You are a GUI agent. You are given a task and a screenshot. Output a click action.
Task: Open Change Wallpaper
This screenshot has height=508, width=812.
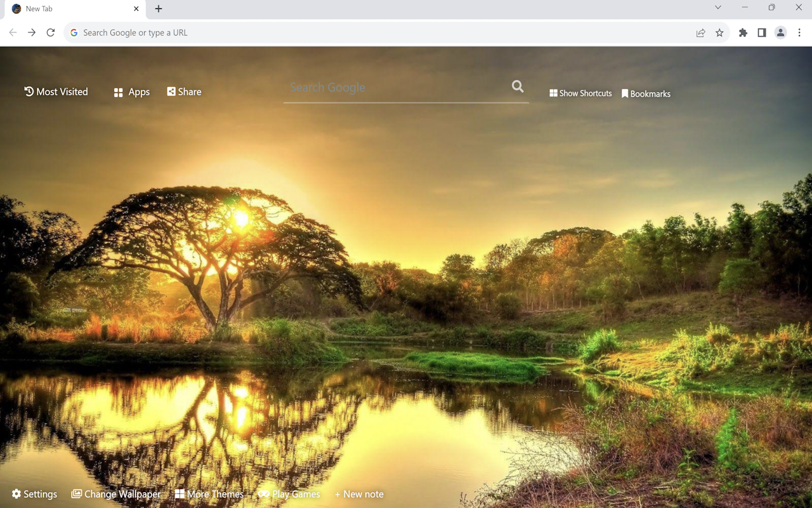click(x=116, y=493)
